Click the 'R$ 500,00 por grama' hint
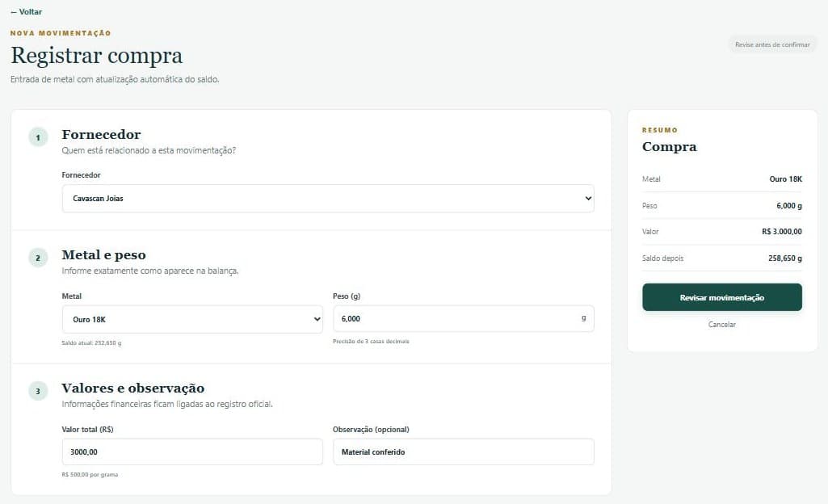 click(90, 474)
